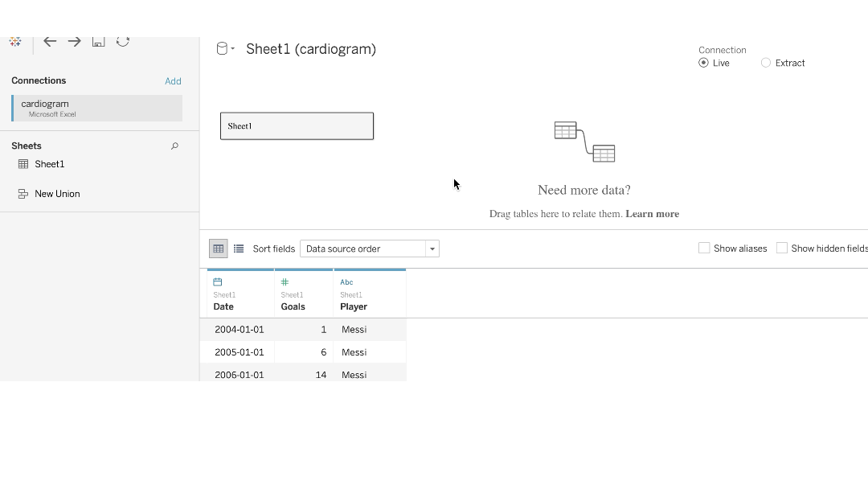Click the Goals value 1
Viewport: 868px width, 489px height.
324,330
